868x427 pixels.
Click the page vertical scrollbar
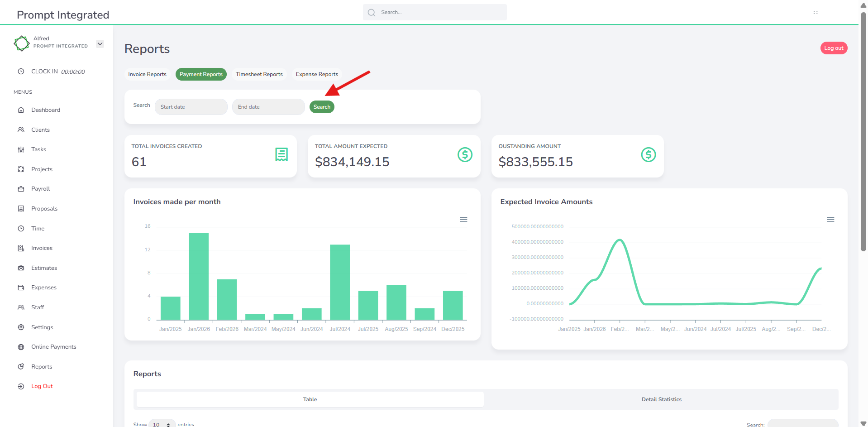[x=863, y=131]
